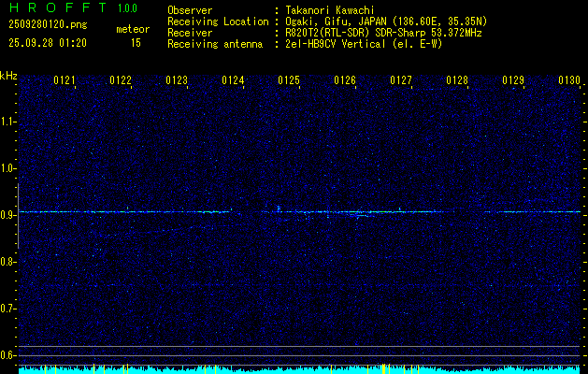Click the 2el-HB9CV Vertical antenna text
Screen dimensions: 588x374
pos(362,44)
